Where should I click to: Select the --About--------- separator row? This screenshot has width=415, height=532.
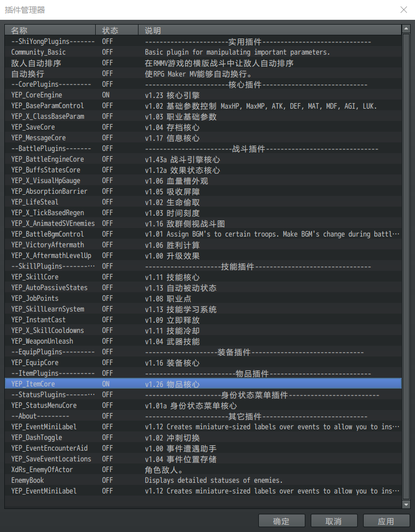point(203,416)
